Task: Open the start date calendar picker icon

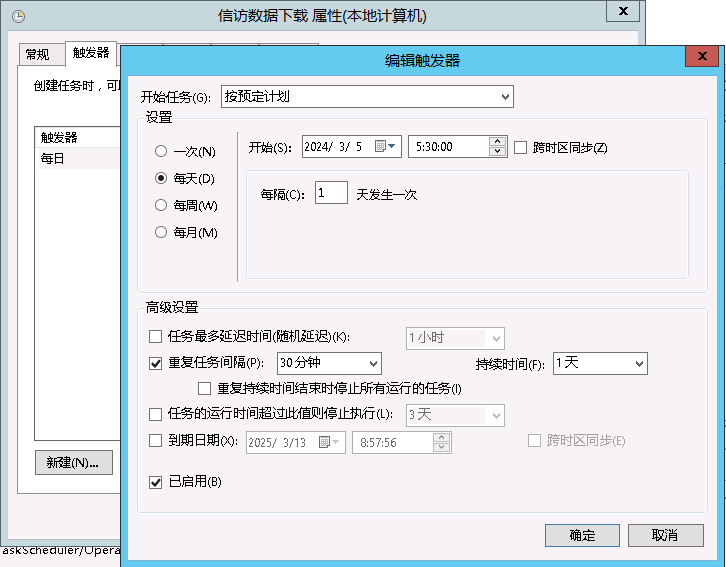Action: pyautogui.click(x=385, y=146)
